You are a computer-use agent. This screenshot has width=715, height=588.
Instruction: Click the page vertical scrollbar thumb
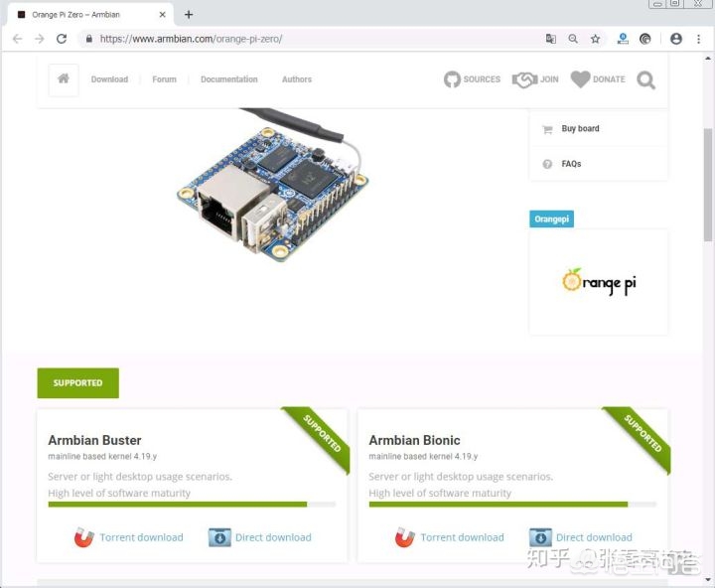708,185
